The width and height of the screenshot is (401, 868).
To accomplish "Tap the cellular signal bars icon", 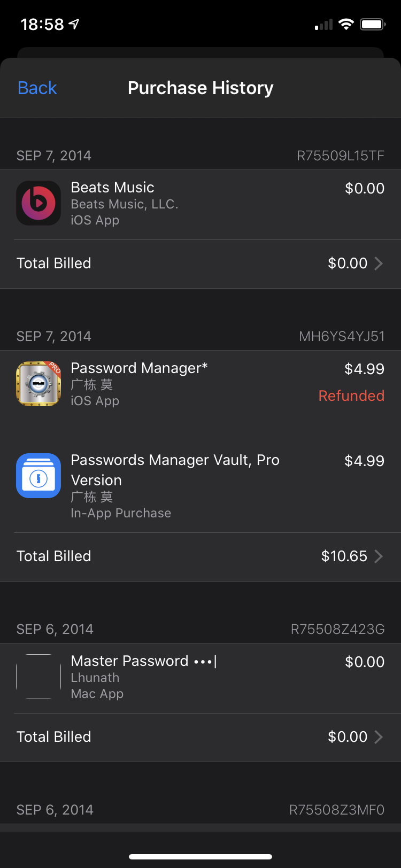I will (x=323, y=25).
